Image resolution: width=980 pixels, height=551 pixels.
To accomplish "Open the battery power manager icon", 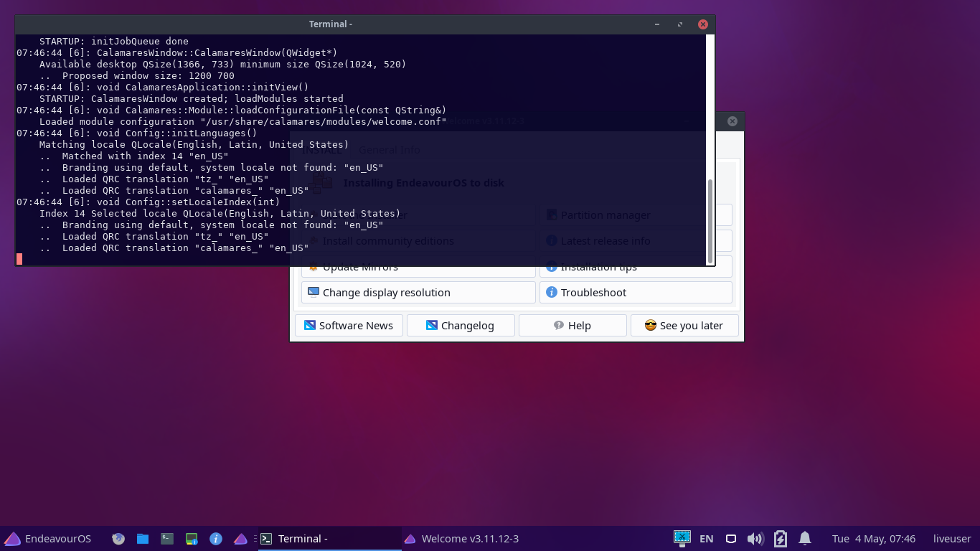I will click(x=781, y=538).
